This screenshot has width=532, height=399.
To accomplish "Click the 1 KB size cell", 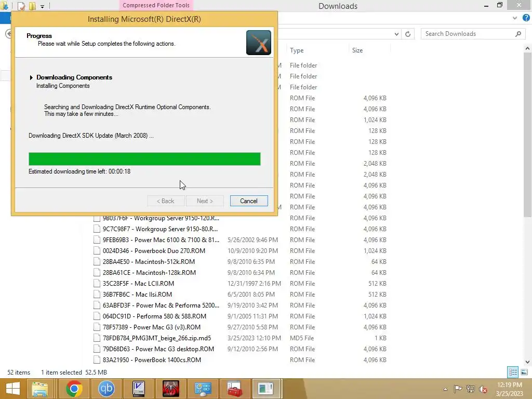I will tap(380, 338).
